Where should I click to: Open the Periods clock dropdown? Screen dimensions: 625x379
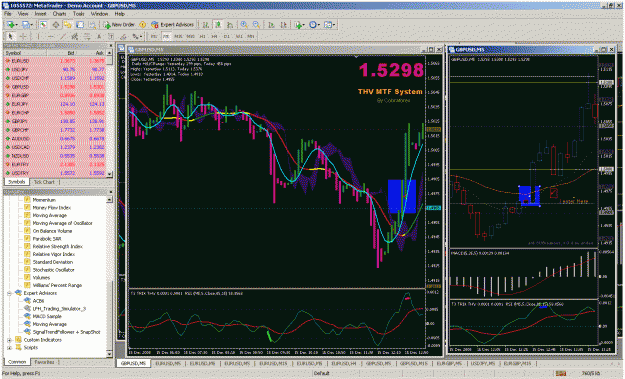(x=314, y=25)
